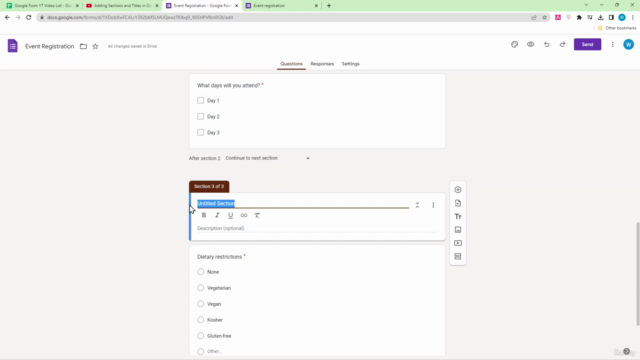Click the Dietary restrictions question title
The width and height of the screenshot is (640, 360).
click(x=220, y=257)
